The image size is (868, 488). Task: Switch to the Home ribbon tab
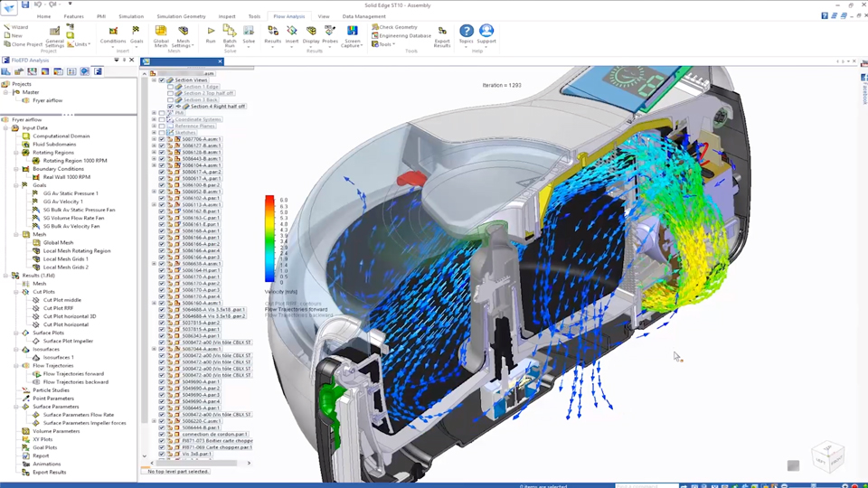(x=43, y=16)
